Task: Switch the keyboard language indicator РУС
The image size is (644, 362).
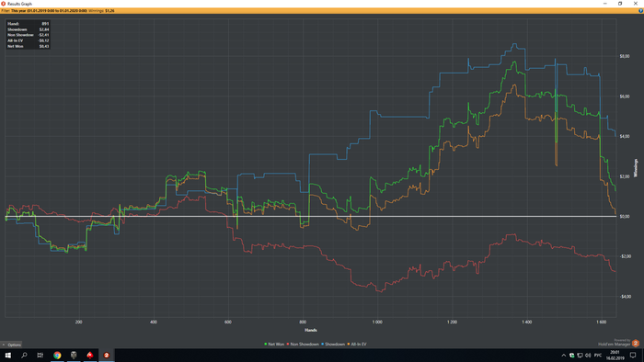Action: pos(598,355)
